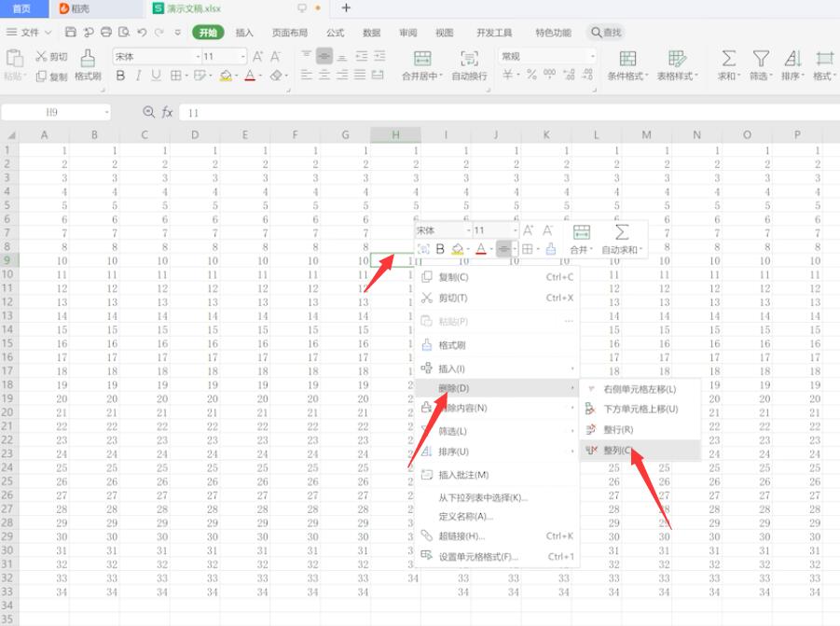
Task: Expand the cell borders dropdown arrow in ribbon
Action: pos(186,77)
